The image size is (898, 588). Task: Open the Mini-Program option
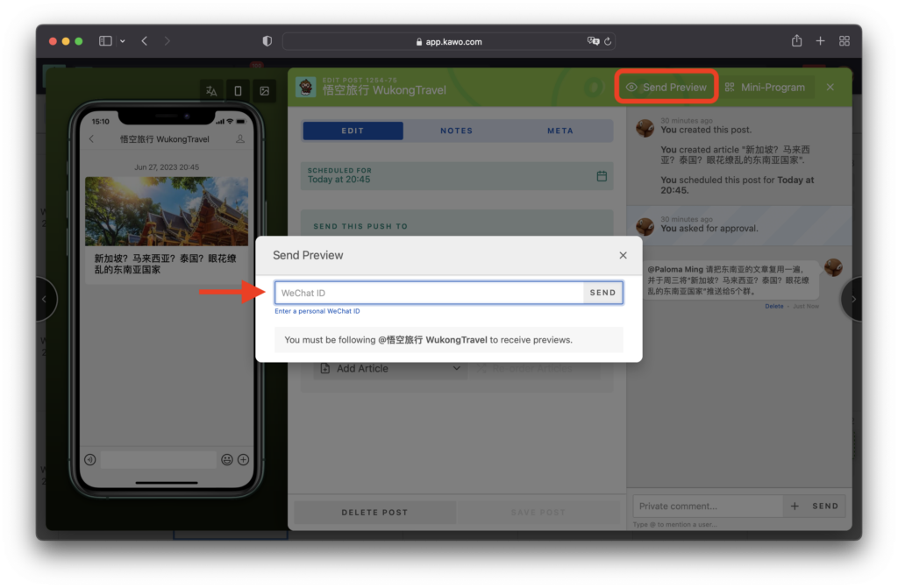pyautogui.click(x=765, y=87)
